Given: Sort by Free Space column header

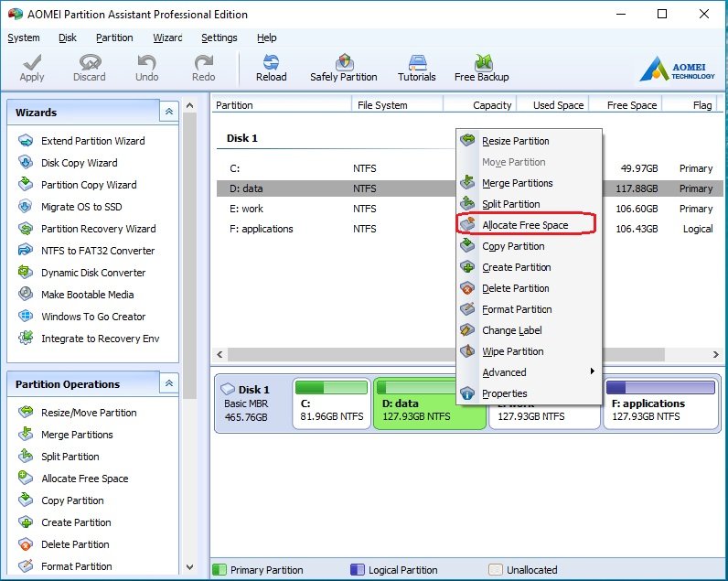Looking at the screenshot, I should tap(626, 105).
